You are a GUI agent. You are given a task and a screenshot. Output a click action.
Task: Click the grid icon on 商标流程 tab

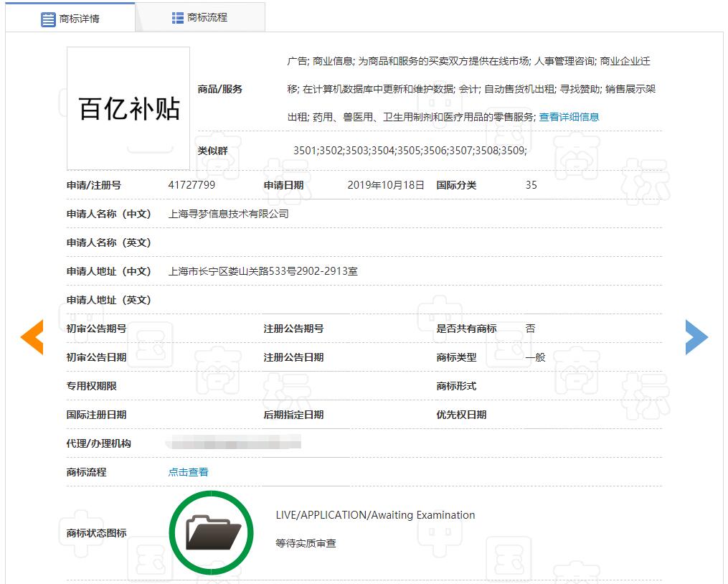178,18
